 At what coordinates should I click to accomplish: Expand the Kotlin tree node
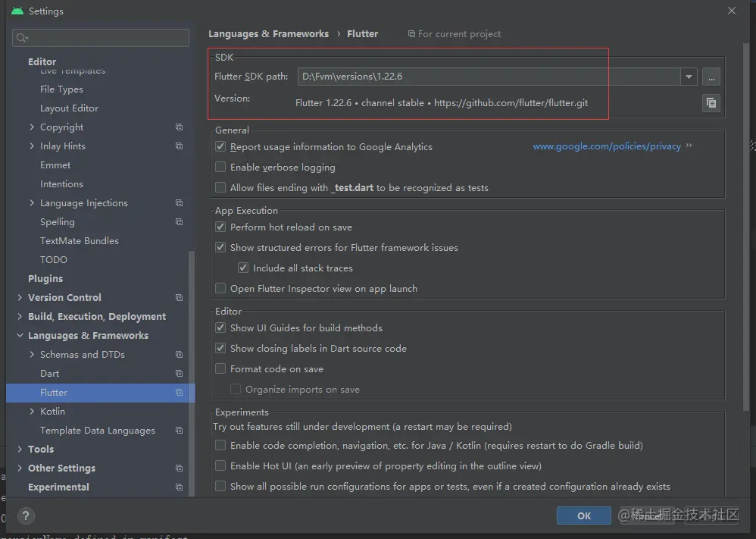tap(32, 411)
